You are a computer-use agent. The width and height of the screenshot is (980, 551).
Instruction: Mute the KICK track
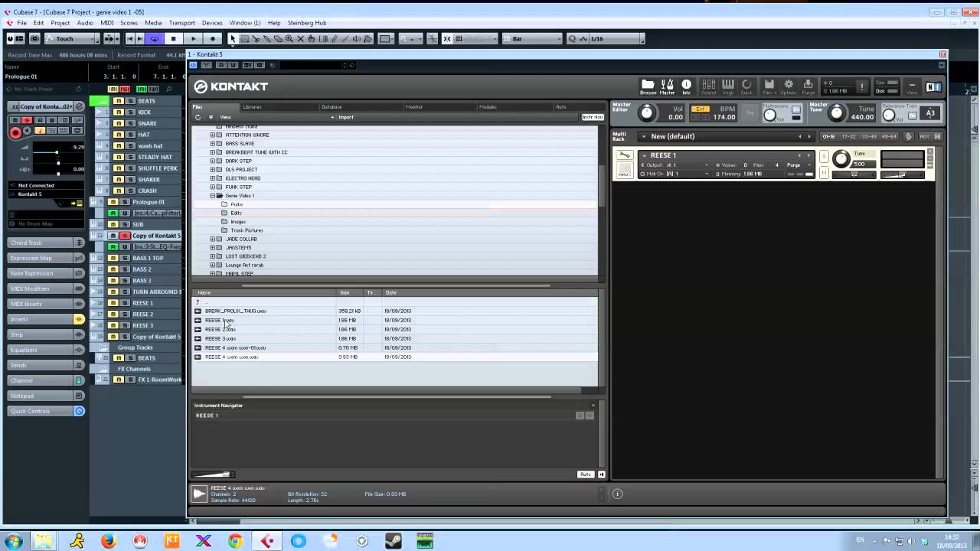[x=118, y=112]
